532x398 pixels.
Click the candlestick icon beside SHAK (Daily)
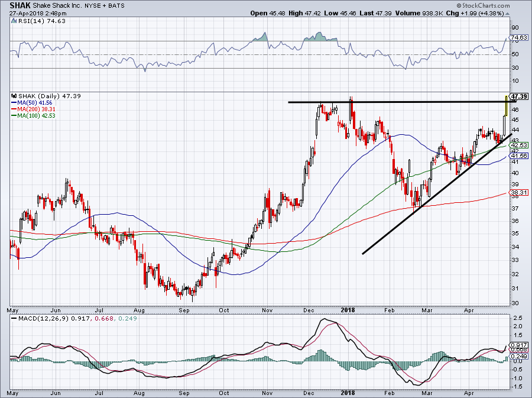point(14,96)
